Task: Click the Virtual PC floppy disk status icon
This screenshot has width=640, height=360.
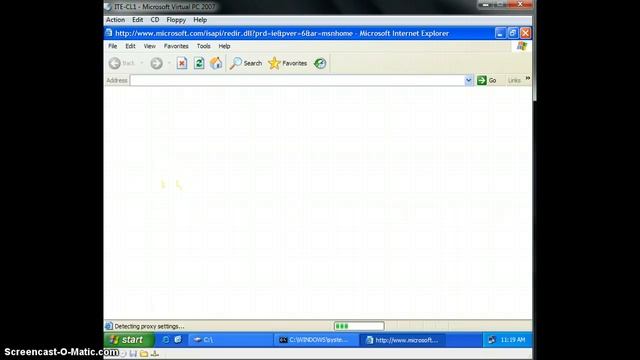Action: pyautogui.click(x=133, y=354)
